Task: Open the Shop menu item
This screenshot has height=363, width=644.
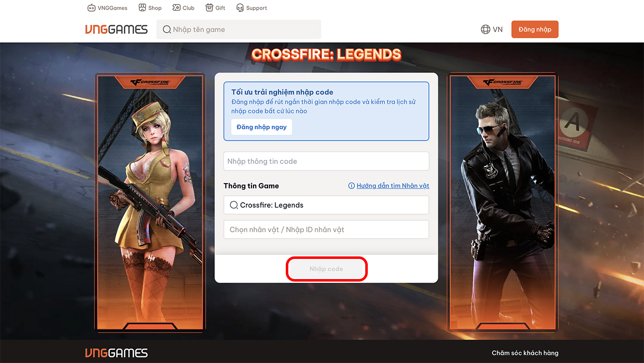Action: pyautogui.click(x=149, y=8)
